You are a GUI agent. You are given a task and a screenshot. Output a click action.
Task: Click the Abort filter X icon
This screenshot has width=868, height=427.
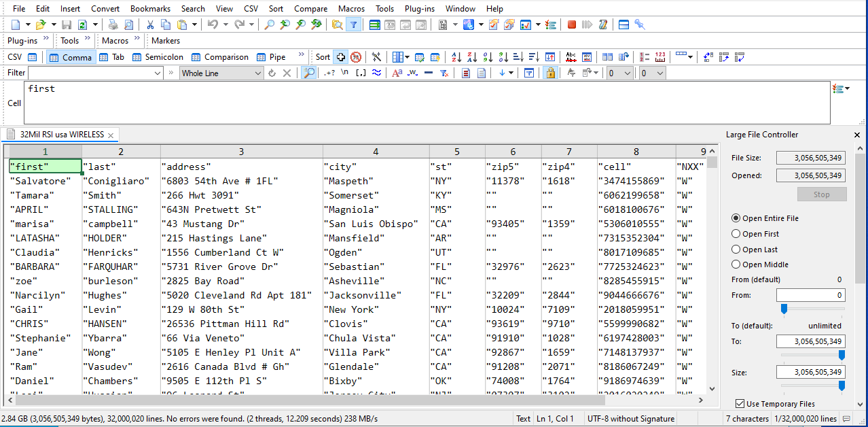[287, 73]
